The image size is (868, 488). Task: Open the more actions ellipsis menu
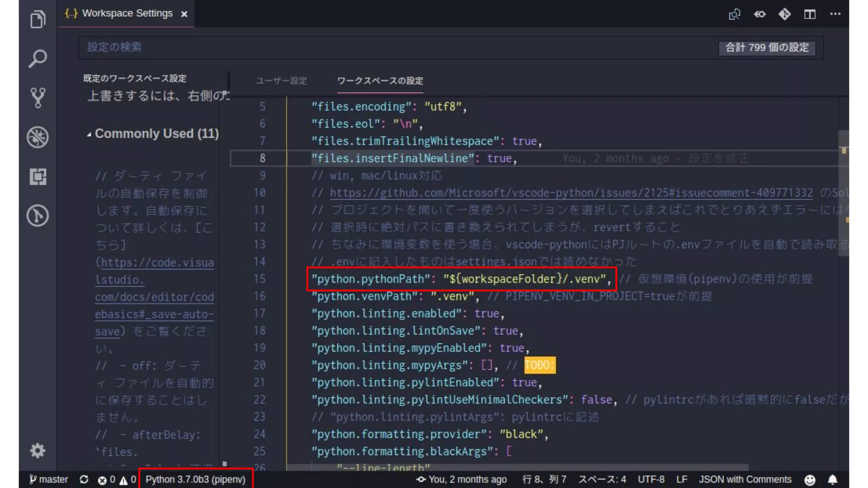point(835,14)
